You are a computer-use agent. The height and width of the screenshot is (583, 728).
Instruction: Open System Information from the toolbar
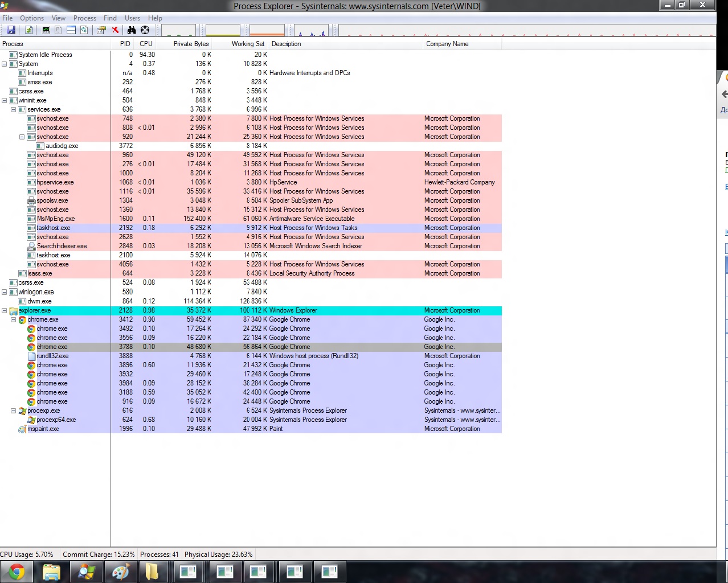[46, 30]
